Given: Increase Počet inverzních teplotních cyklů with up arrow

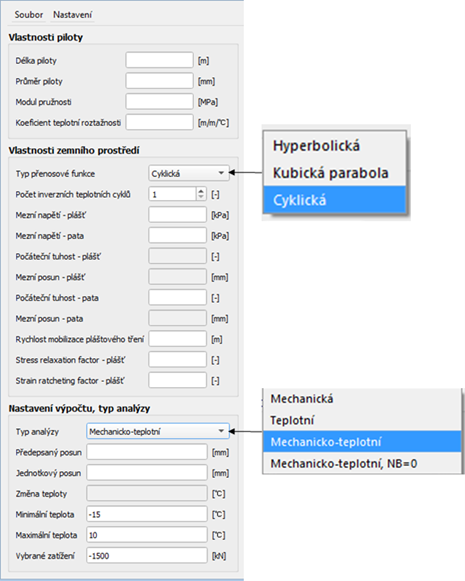Looking at the screenshot, I should (201, 191).
